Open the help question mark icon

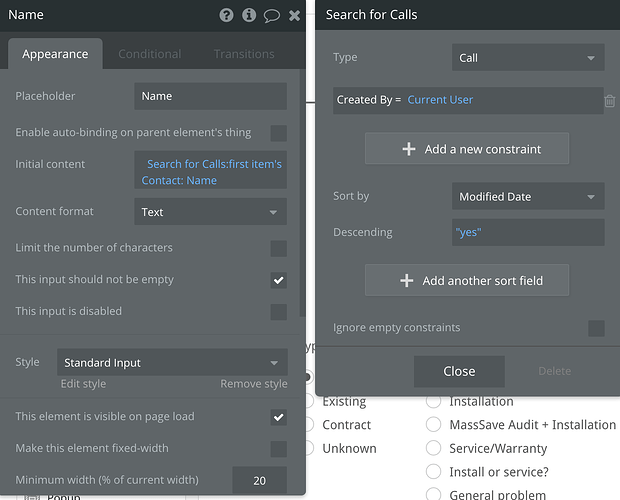(227, 16)
